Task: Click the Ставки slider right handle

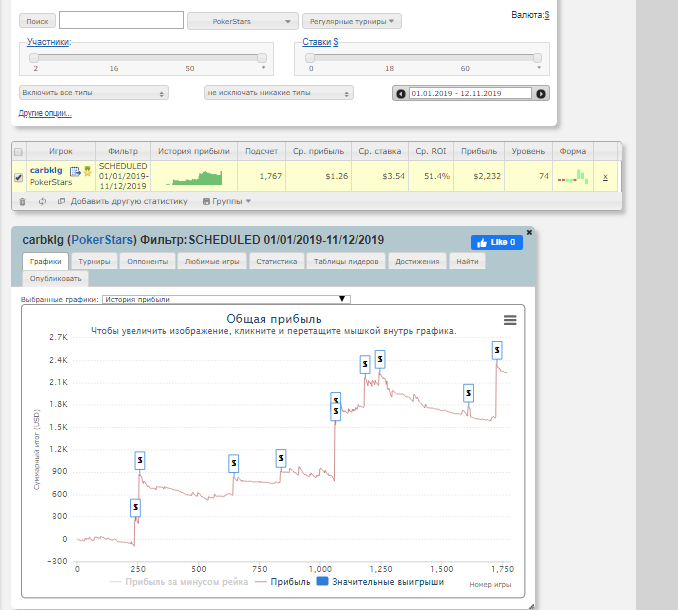Action: click(x=537, y=58)
